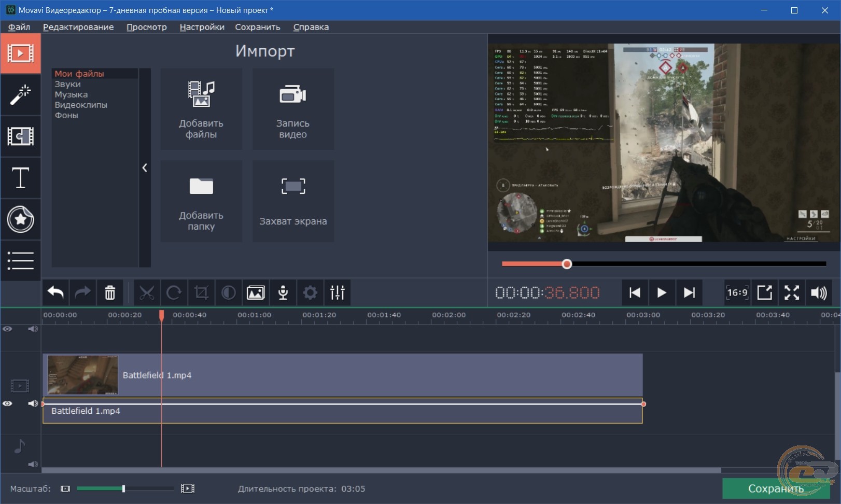Select Музыка category
This screenshot has height=504, width=841.
click(95, 94)
